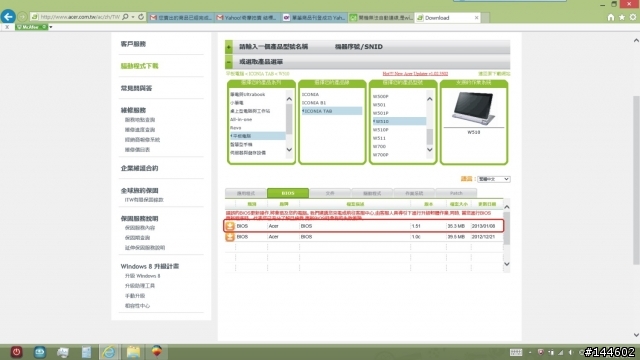Click the volume speaker tray icon
This screenshot has width=640, height=360.
pos(571,352)
